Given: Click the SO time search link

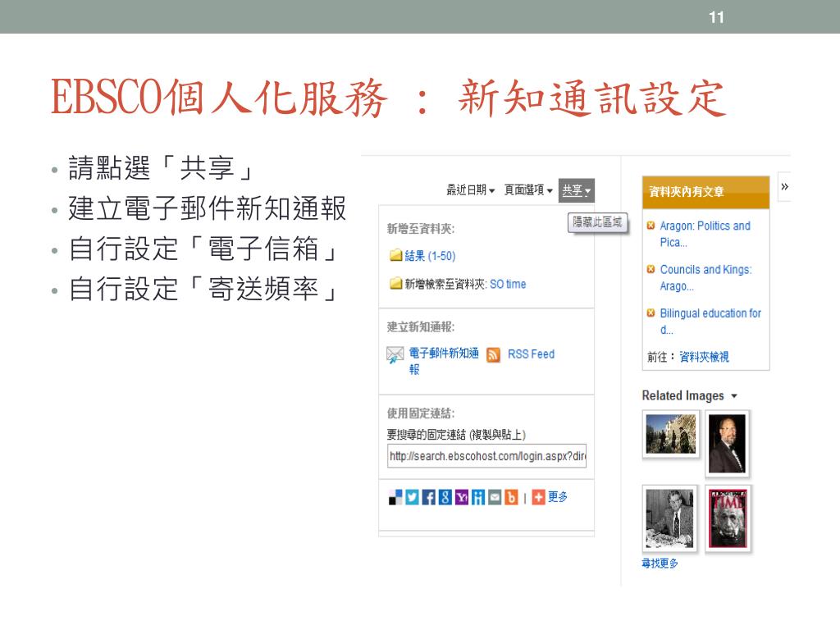Looking at the screenshot, I should pyautogui.click(x=508, y=284).
